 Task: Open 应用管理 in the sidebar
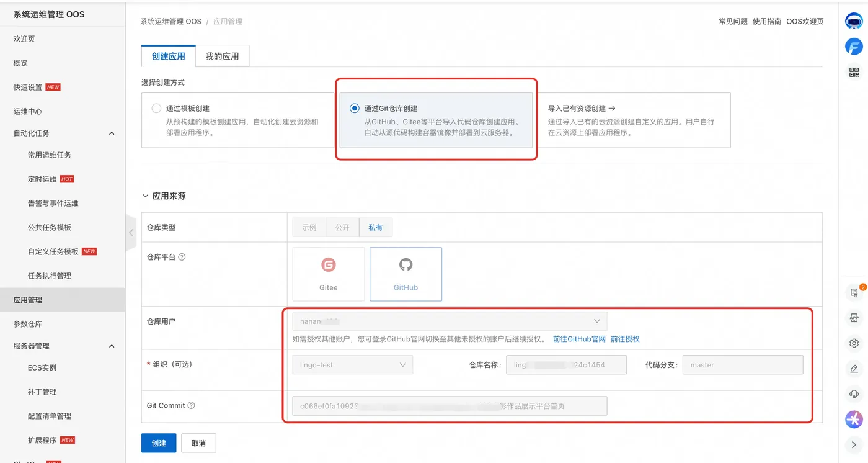[x=63, y=300]
